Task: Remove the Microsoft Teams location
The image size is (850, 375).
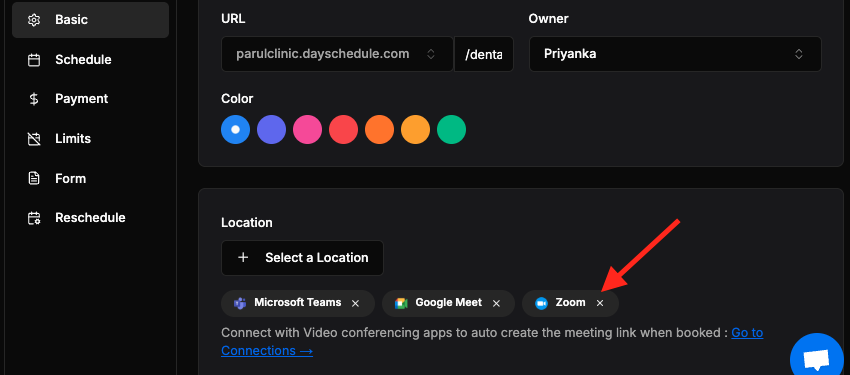Action: (x=356, y=303)
